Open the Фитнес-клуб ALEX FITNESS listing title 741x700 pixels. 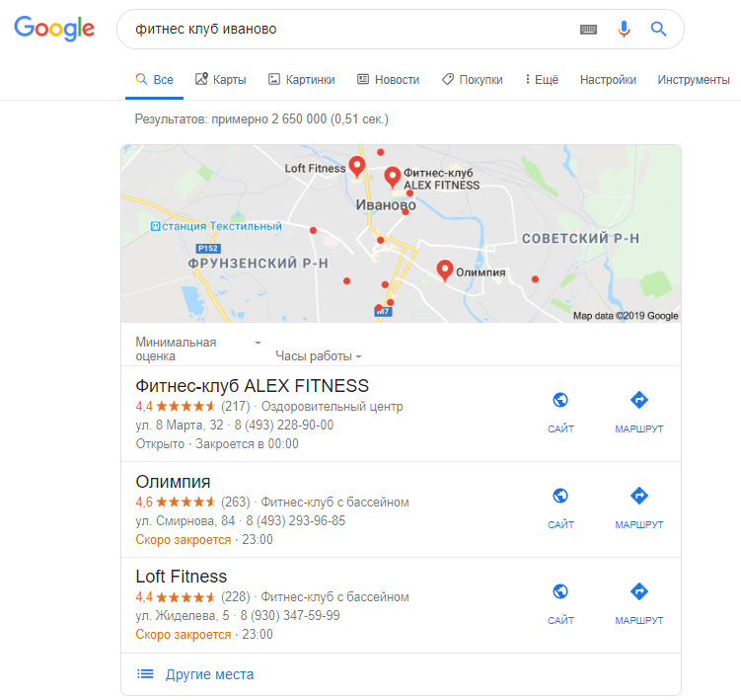pos(252,386)
